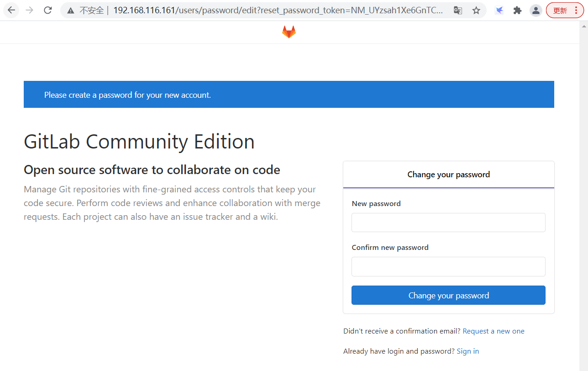
Task: Reload the page with refresh icon
Action: click(48, 10)
